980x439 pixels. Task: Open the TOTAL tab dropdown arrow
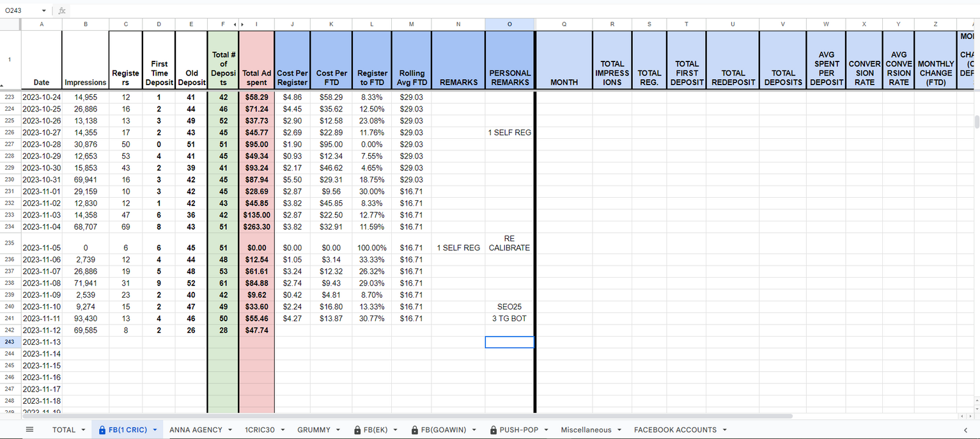point(83,430)
